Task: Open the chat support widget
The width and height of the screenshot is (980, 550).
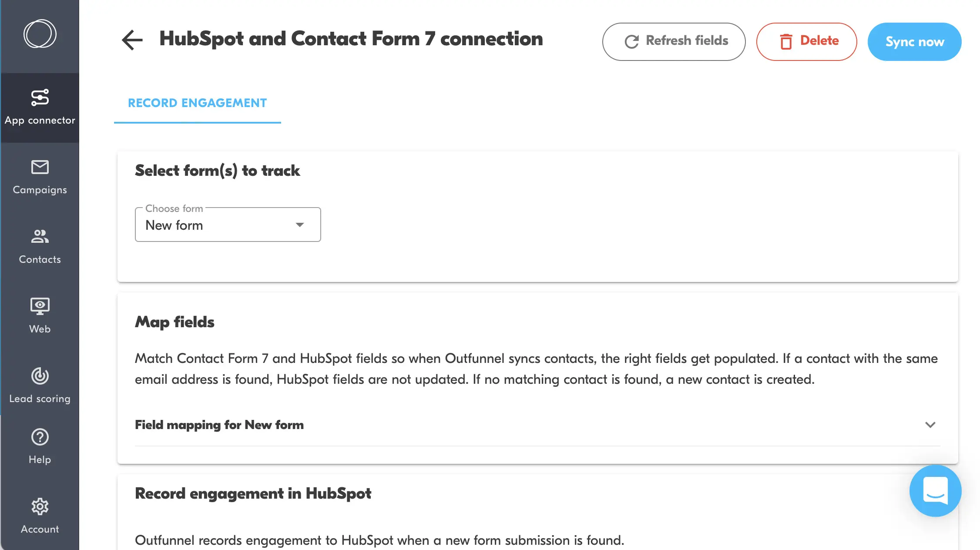Action: [935, 490]
